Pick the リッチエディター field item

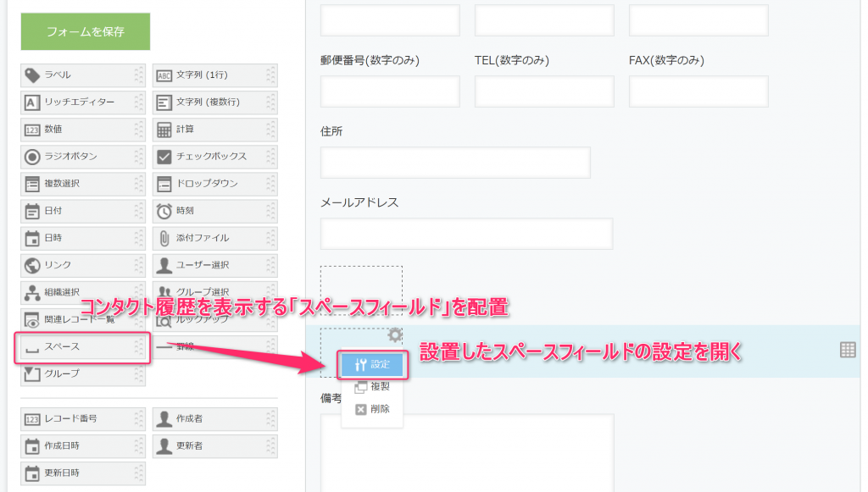[x=83, y=102]
